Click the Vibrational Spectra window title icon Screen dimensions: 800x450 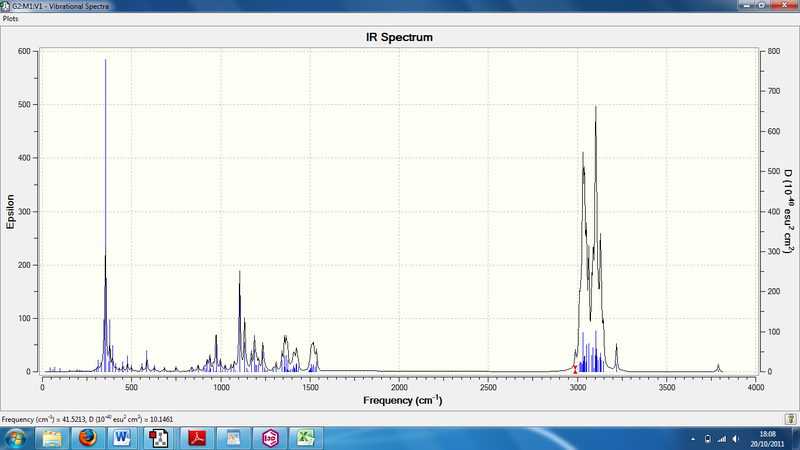click(x=5, y=6)
